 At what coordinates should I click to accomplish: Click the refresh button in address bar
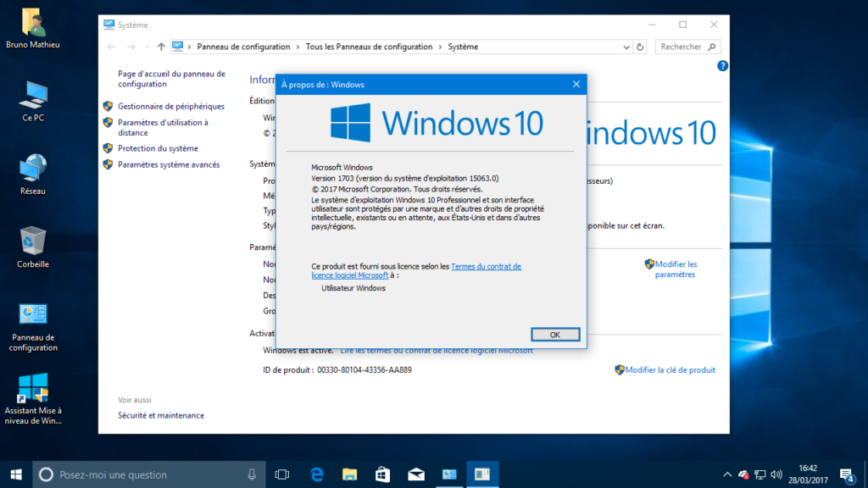coord(640,47)
